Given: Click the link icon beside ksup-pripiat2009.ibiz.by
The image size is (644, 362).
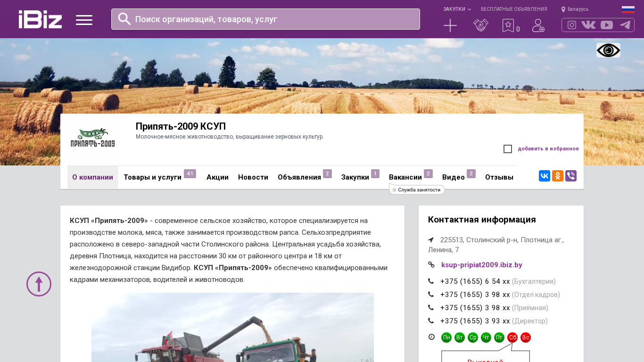Looking at the screenshot, I should (431, 265).
